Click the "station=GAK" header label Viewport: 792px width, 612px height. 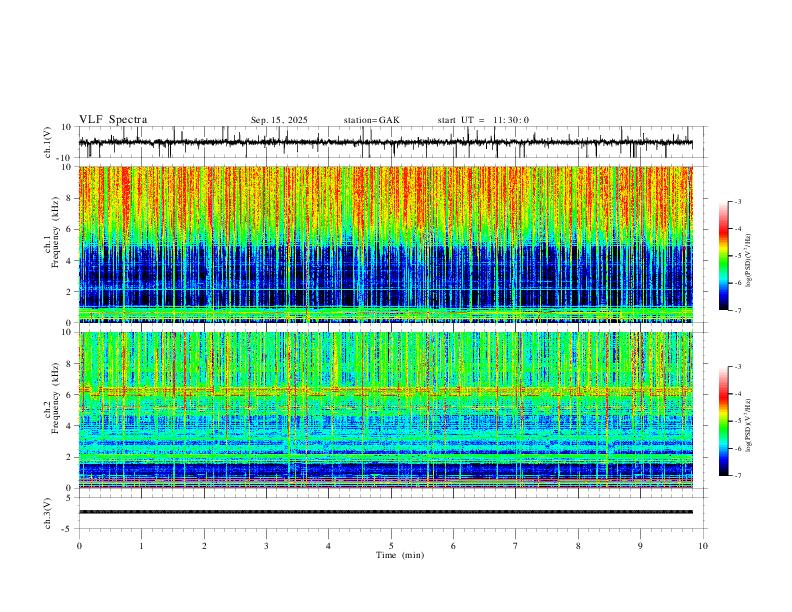click(371, 120)
